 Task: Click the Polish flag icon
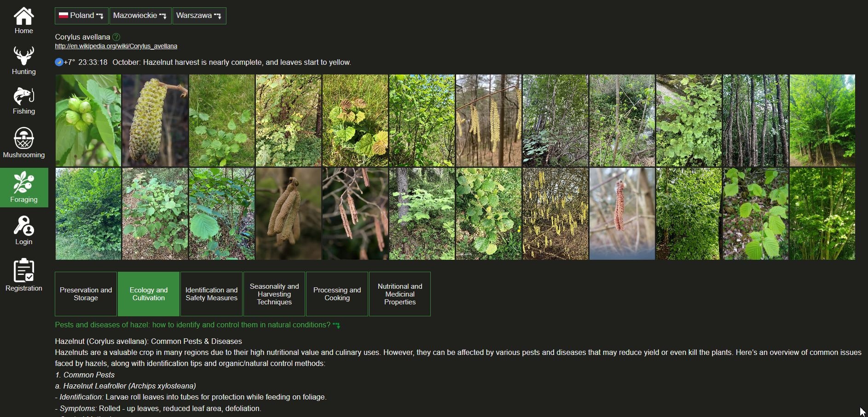tap(64, 15)
